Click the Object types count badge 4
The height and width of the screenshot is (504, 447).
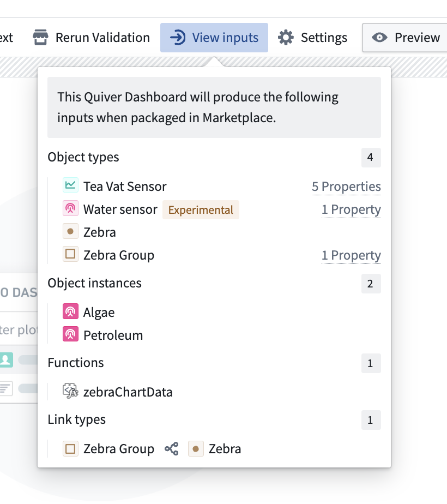pos(371,158)
